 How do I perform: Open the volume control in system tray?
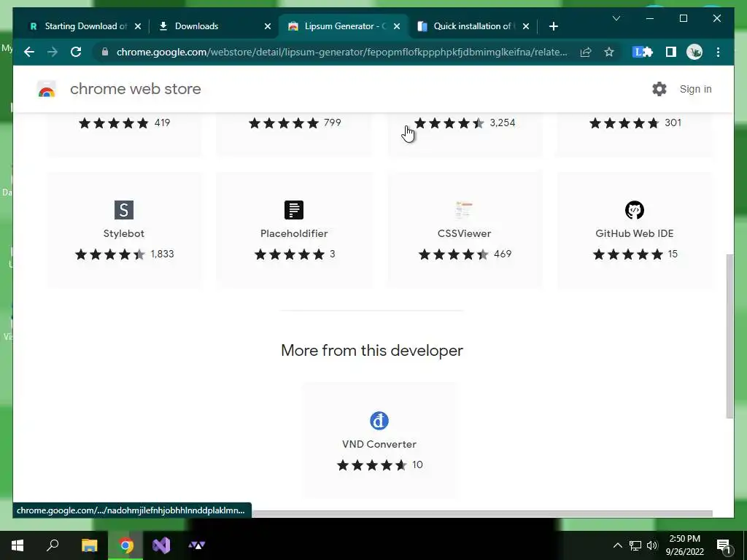652,545
